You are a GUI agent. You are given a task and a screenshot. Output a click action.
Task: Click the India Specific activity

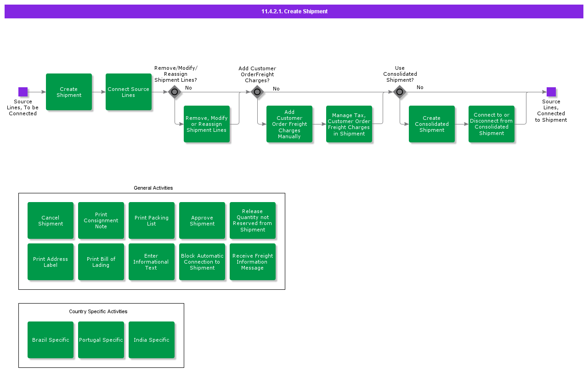[152, 340]
